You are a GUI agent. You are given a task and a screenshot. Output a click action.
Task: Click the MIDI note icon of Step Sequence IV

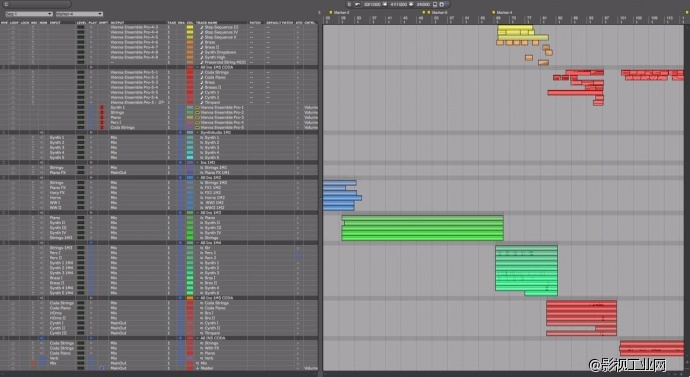(202, 32)
